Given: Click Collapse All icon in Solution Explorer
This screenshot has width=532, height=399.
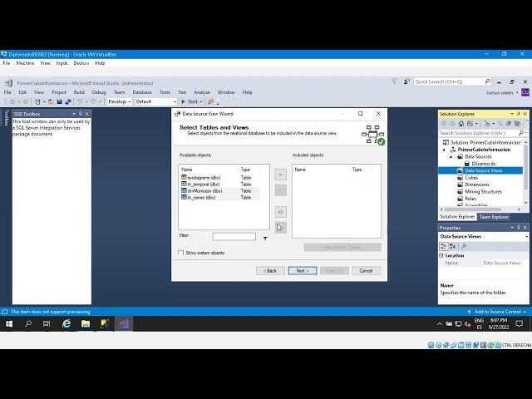Looking at the screenshot, I should [x=509, y=124].
